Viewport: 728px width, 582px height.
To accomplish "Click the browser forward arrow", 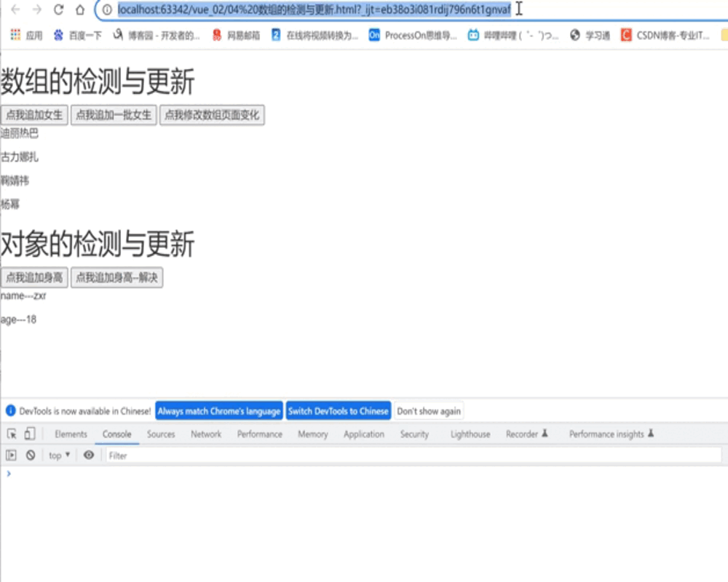I will [x=36, y=9].
